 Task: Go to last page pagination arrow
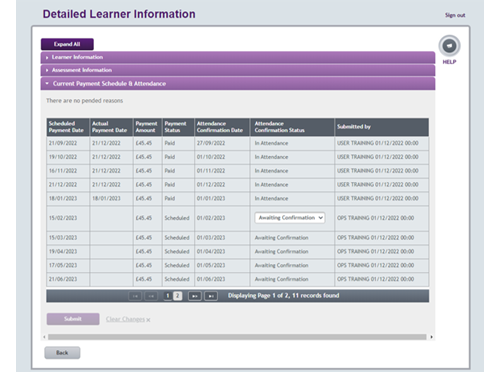tap(211, 296)
